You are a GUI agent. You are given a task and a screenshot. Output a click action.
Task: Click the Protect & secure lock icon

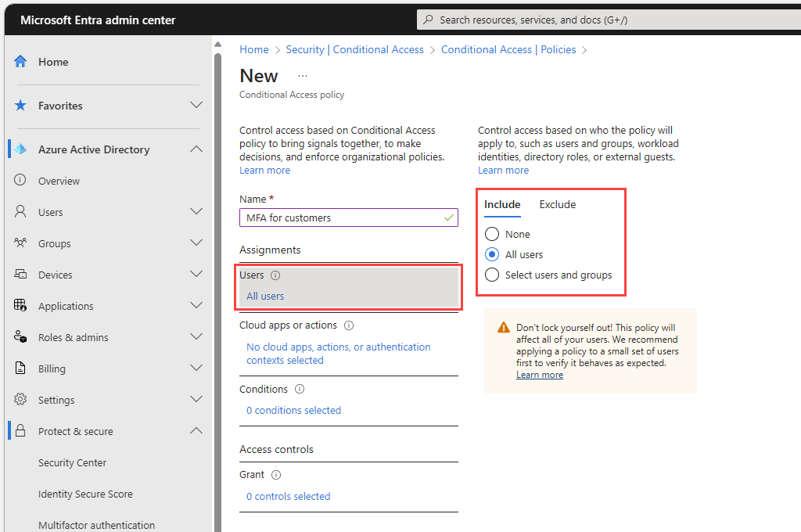point(20,430)
